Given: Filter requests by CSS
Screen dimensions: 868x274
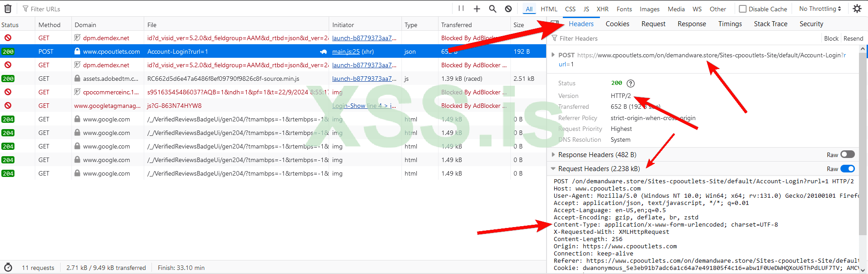Looking at the screenshot, I should point(570,9).
